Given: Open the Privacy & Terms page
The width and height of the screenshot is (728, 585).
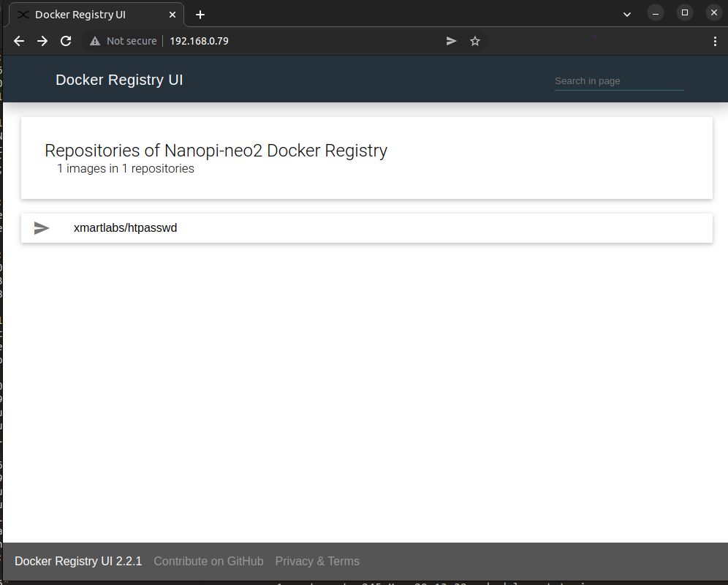Looking at the screenshot, I should coord(317,561).
